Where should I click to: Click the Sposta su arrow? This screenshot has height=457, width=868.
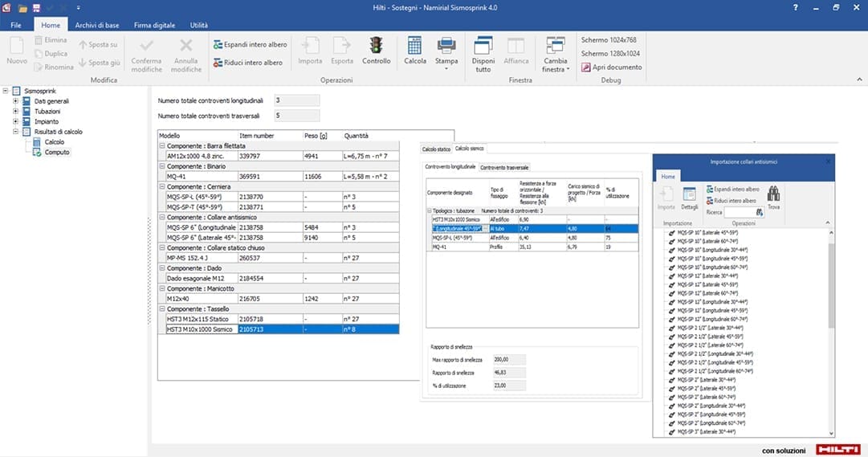pos(83,44)
